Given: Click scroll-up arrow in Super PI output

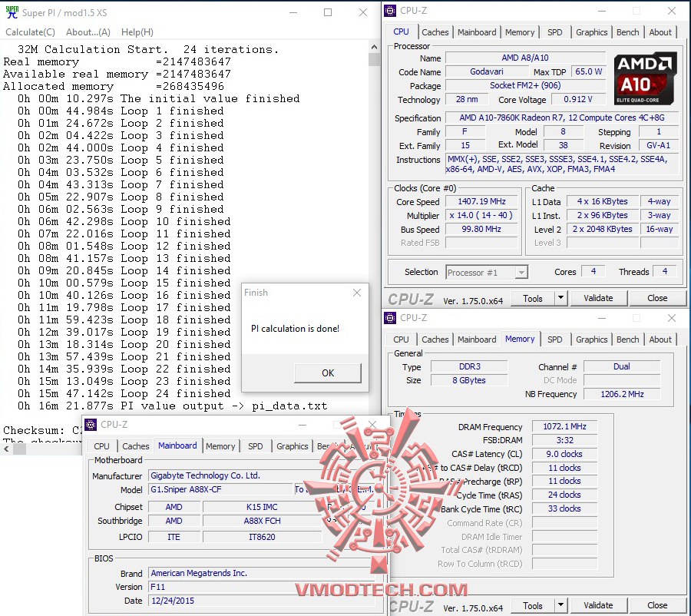Looking at the screenshot, I should [374, 47].
